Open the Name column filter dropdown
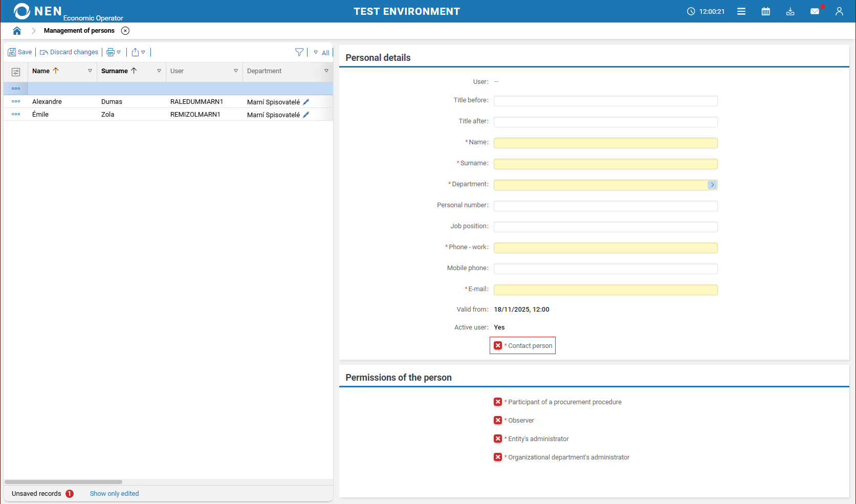Image resolution: width=856 pixels, height=504 pixels. point(90,71)
